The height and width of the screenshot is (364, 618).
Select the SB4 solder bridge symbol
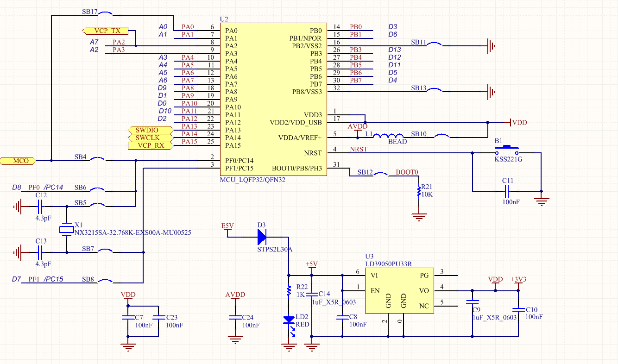click(x=97, y=160)
